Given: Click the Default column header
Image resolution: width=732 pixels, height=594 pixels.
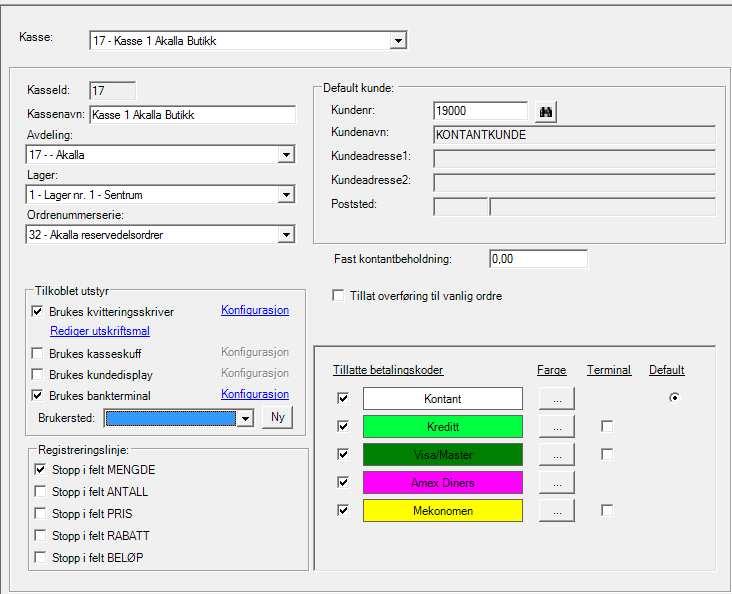Looking at the screenshot, I should 667,370.
